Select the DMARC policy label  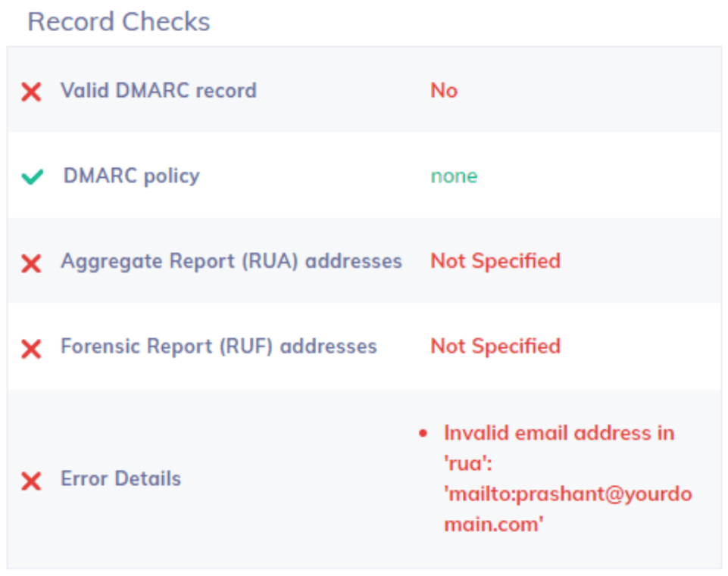[132, 176]
